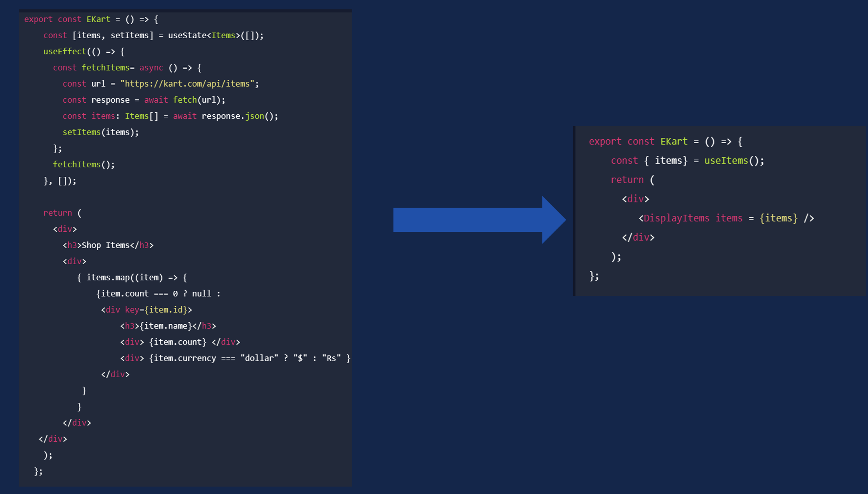Click the response.json() call
The height and width of the screenshot is (494, 868).
(239, 116)
